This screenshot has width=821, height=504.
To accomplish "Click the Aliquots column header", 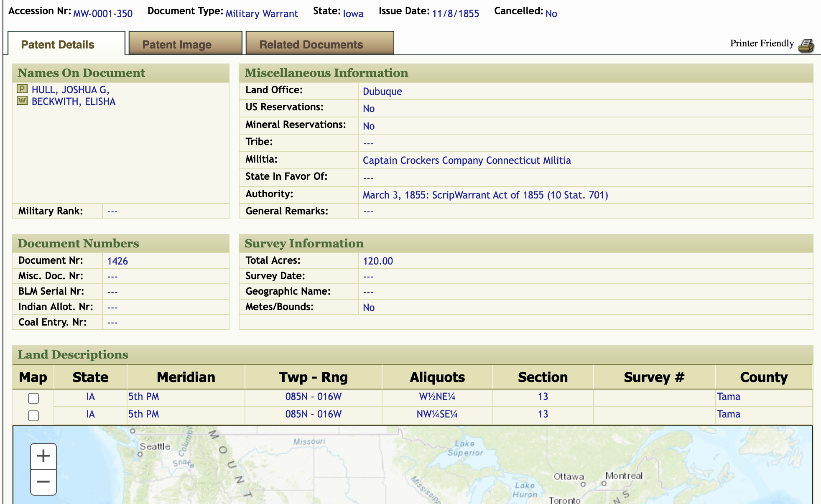I will coord(437,377).
